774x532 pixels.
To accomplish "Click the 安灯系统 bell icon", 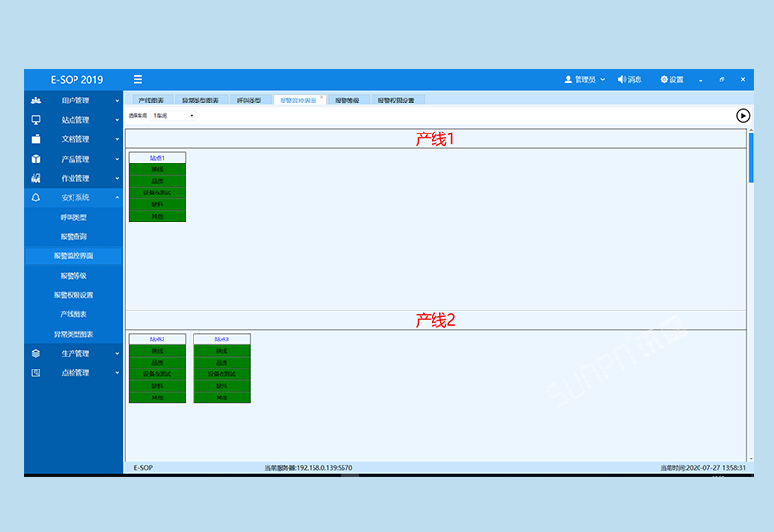I will (36, 197).
